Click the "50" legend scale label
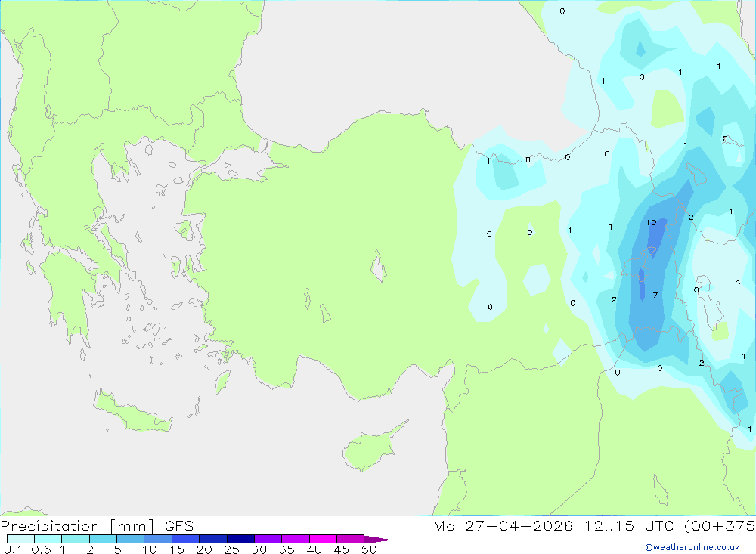The image size is (756, 554). click(369, 549)
